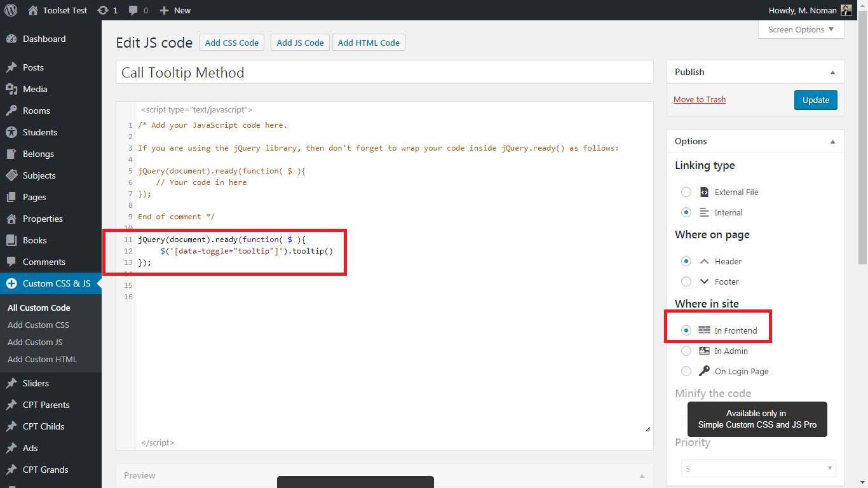The image size is (868, 488).
Task: Click the Rooms key icon
Action: [11, 111]
